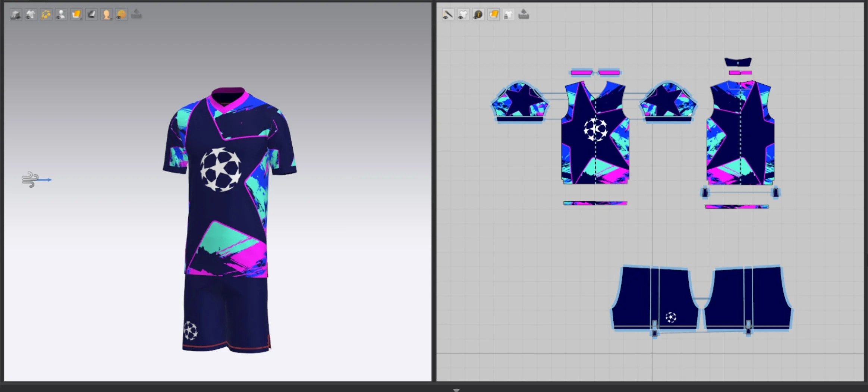Viewport: 868px width, 392px height.
Task: Click the small ball logo on shorts pattern
Action: [671, 317]
